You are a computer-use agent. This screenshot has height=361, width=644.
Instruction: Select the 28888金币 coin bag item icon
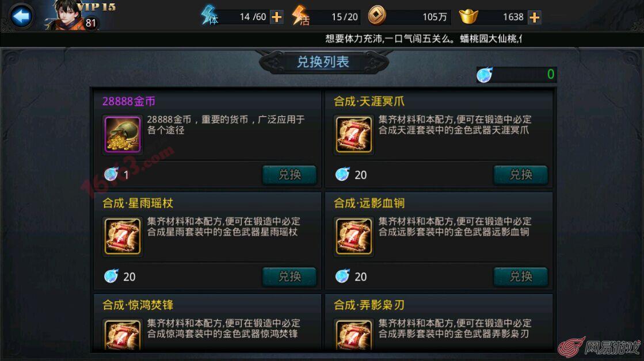click(123, 135)
